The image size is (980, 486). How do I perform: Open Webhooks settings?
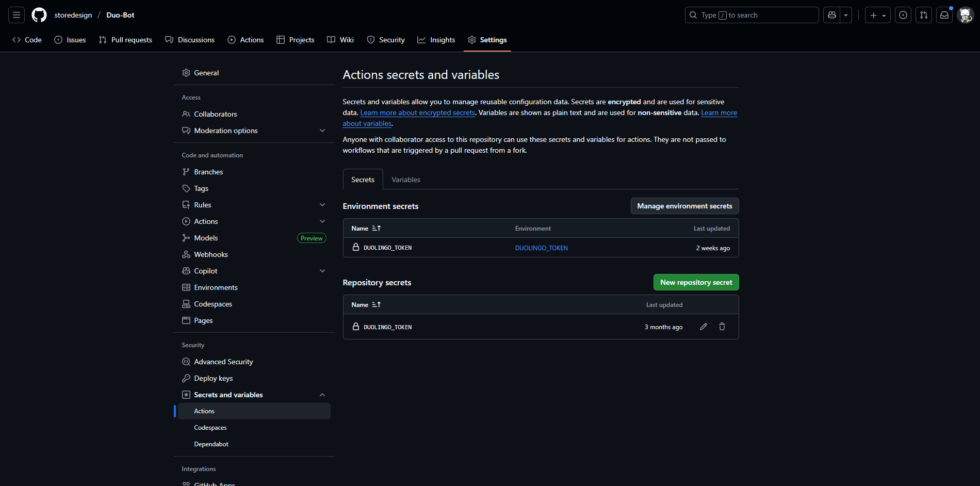tap(254, 254)
